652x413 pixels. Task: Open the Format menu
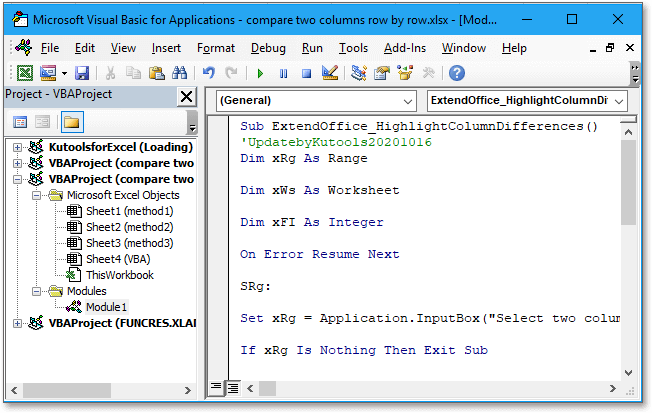pyautogui.click(x=216, y=48)
